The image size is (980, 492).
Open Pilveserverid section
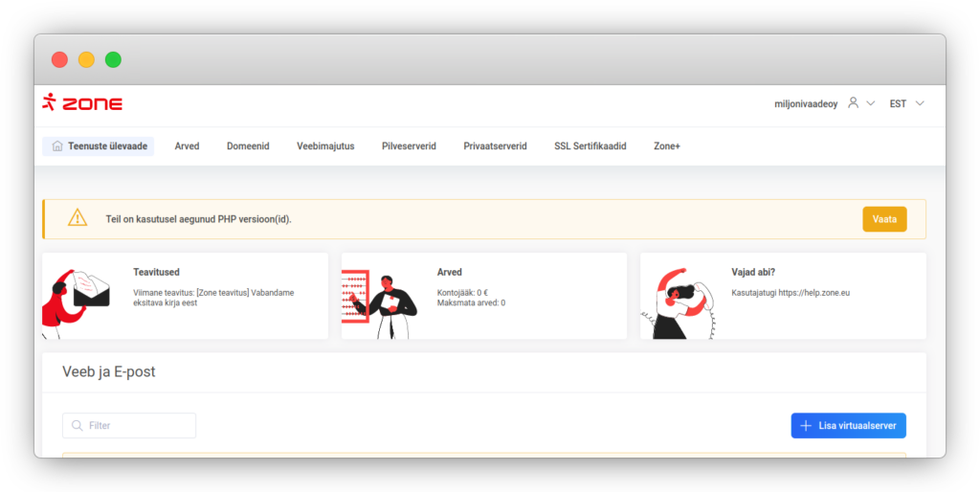[409, 146]
